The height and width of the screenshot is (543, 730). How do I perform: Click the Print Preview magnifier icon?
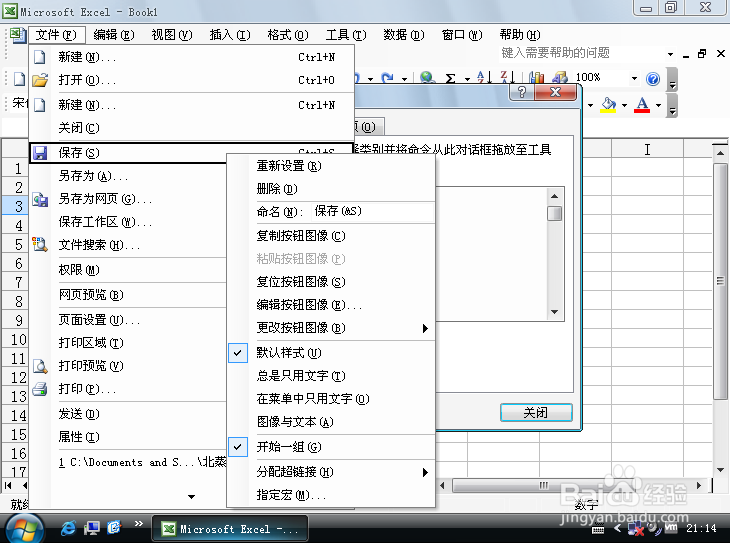[41, 366]
